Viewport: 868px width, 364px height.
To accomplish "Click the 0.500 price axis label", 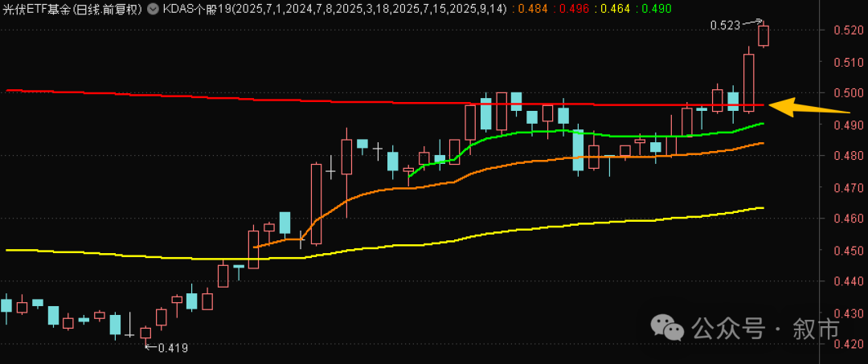I will 850,93.
